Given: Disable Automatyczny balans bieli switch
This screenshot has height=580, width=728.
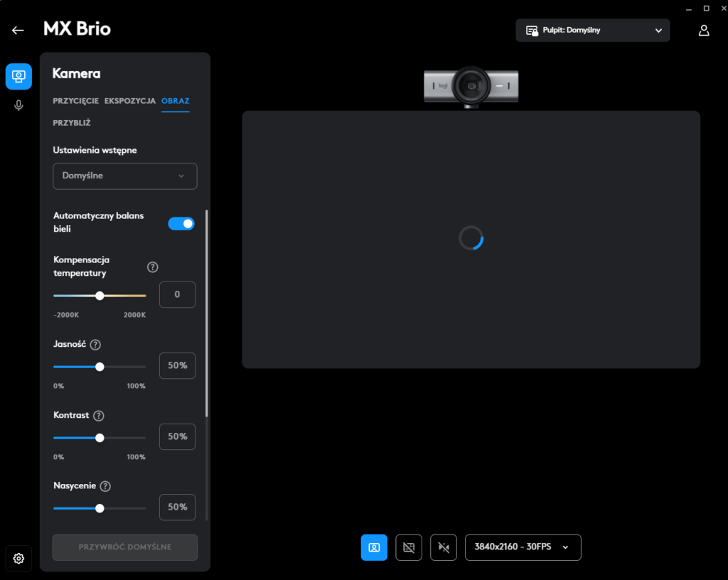Looking at the screenshot, I should pos(181,224).
